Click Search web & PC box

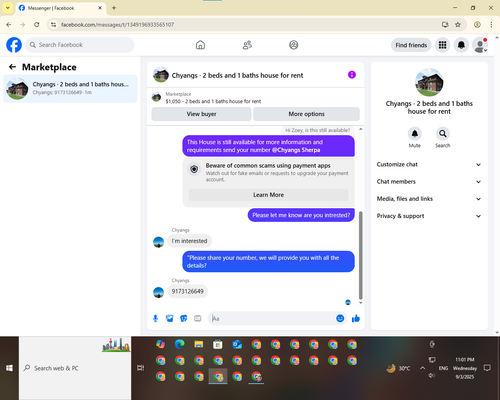click(x=75, y=368)
